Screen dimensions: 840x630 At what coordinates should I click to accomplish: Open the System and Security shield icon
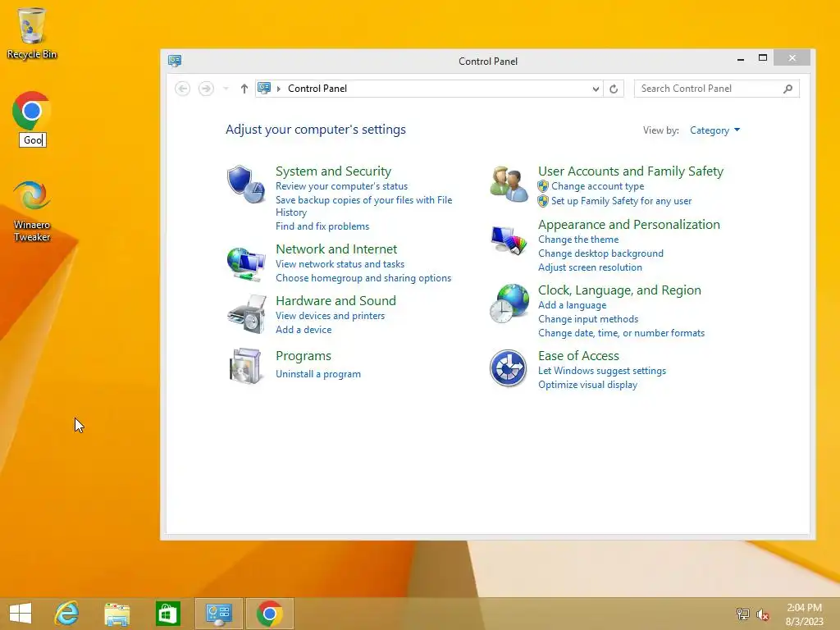coord(246,185)
